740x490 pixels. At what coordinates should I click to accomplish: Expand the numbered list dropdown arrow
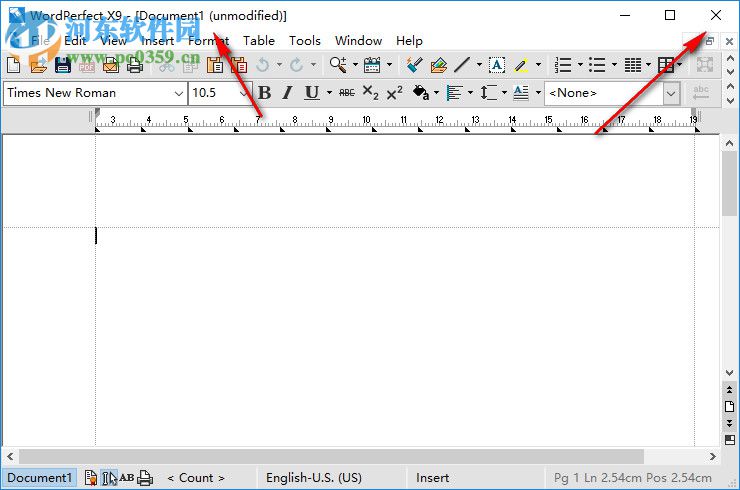[580, 64]
